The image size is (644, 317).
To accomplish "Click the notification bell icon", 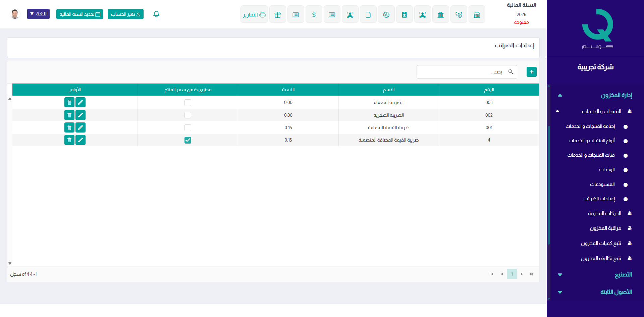I will tap(156, 14).
